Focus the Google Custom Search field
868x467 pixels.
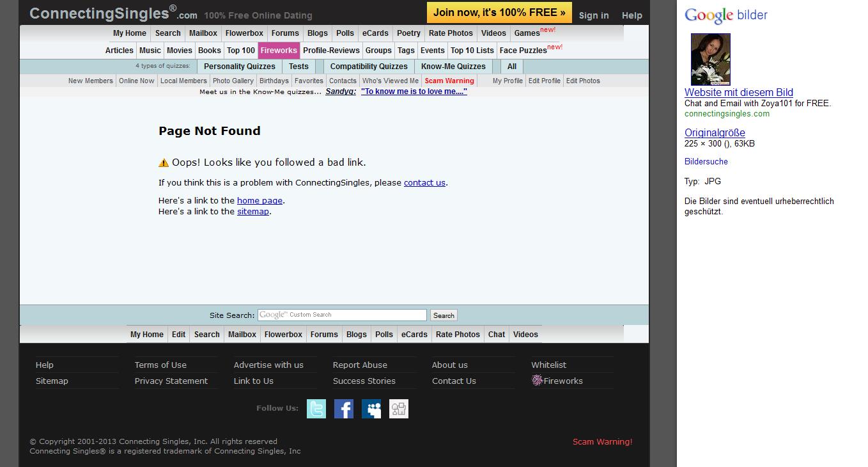pos(342,315)
